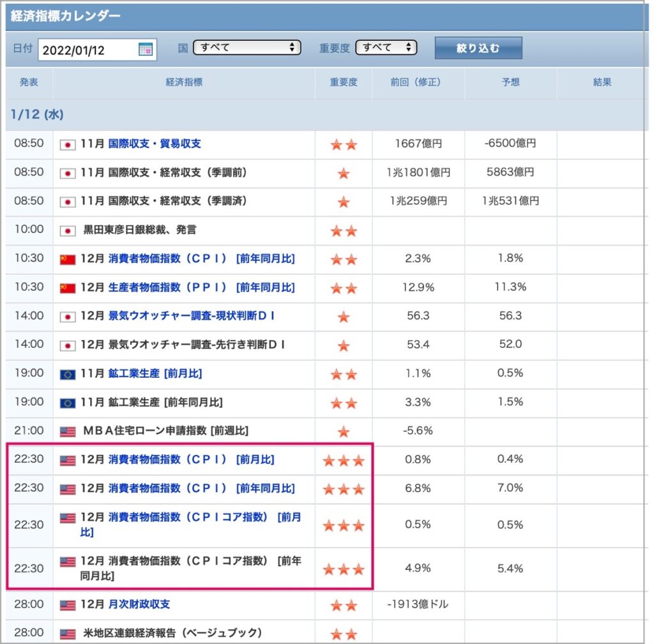The width and height of the screenshot is (654, 644).
Task: Click Japan flag beside 景気ウオッチャー調査-先行き判断DI
Action: point(68,345)
